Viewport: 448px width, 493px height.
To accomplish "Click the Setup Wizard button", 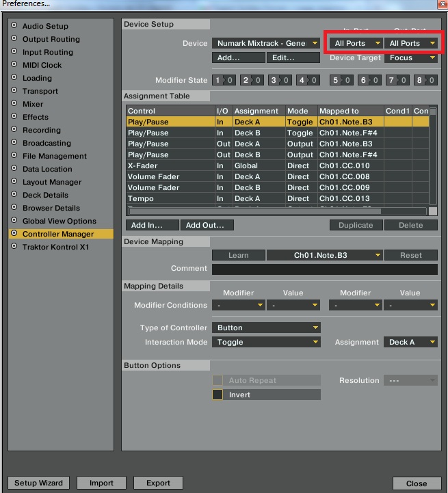I will [38, 483].
